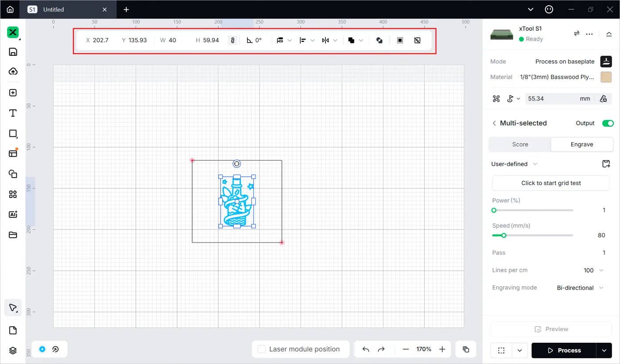Zoom in with the plus button
Viewport: 620px width, 364px height.
(442, 349)
